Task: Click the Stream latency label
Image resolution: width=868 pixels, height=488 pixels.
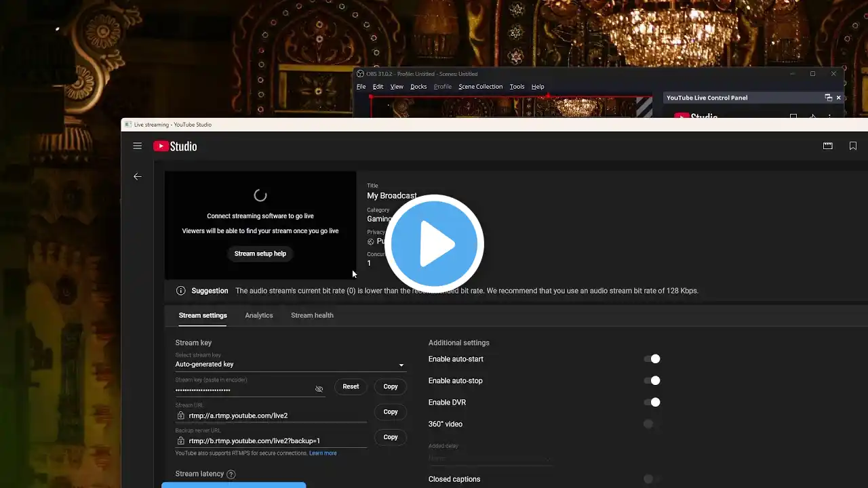Action: pos(199,474)
